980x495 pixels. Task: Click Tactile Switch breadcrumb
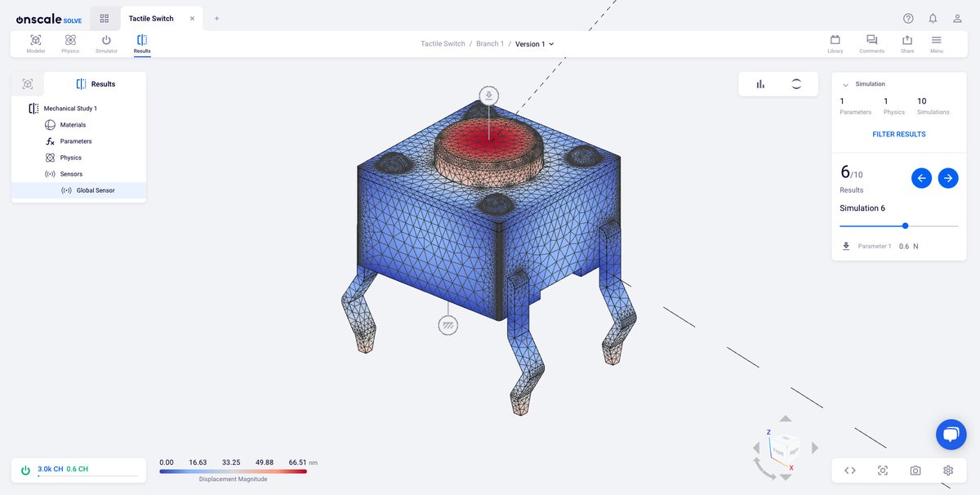click(443, 44)
